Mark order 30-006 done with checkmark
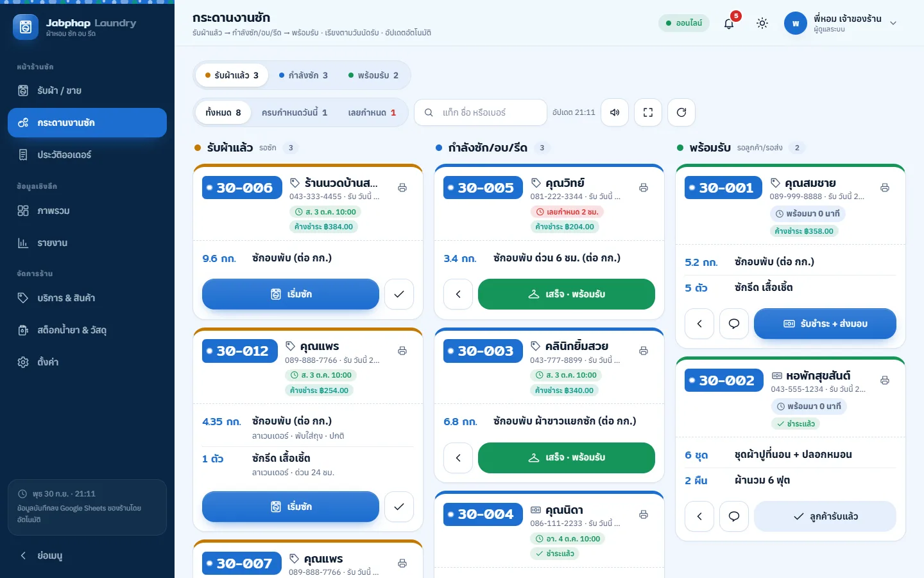This screenshot has width=924, height=578. pyautogui.click(x=399, y=294)
